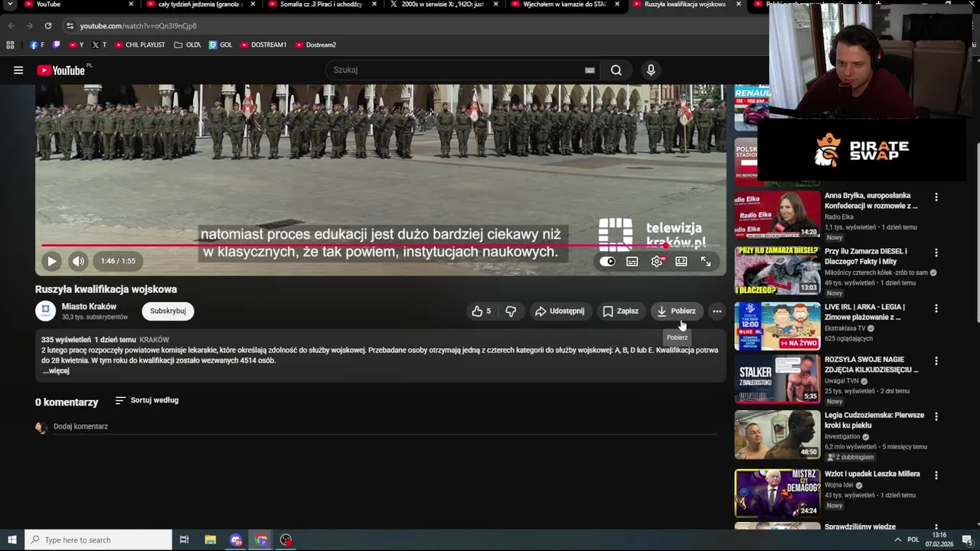The width and height of the screenshot is (980, 551).
Task: Dislike the video with thumbs down
Action: pos(511,311)
